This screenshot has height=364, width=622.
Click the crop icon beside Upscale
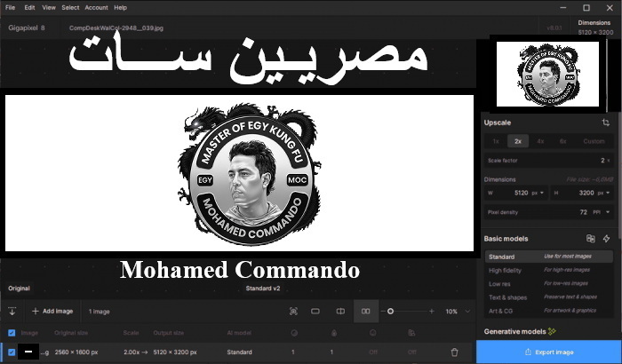coord(605,123)
